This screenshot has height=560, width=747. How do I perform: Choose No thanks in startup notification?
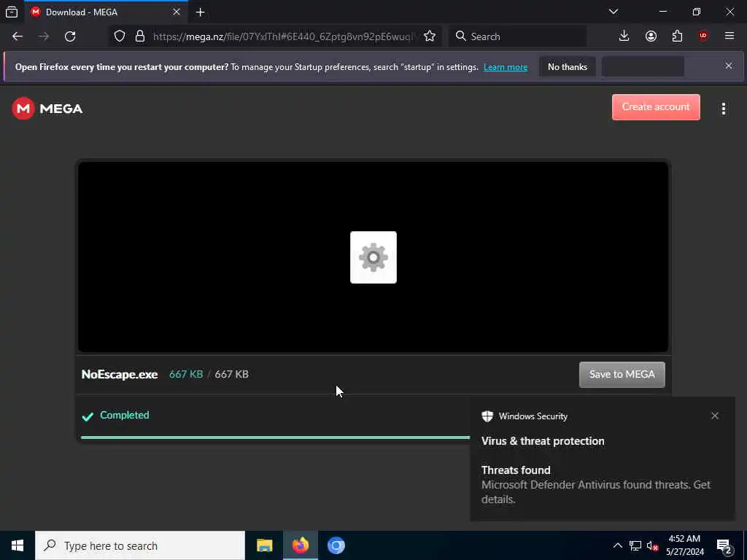[568, 66]
